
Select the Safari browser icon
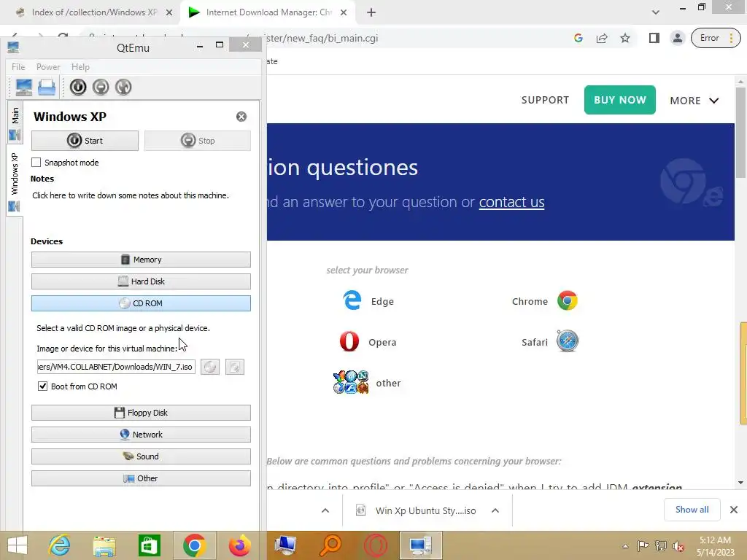[568, 341]
